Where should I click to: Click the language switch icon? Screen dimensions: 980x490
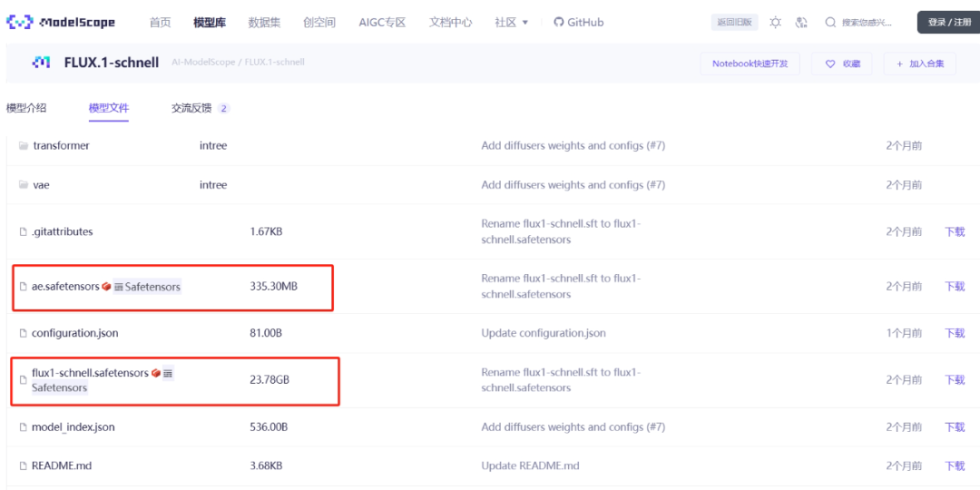[801, 23]
